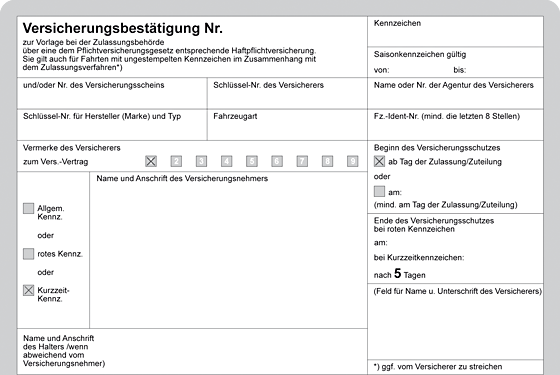Screen dimensions: 560x375
Task: Click the 'Versicherungsbestätigung Nr.' heading
Action: [122, 28]
